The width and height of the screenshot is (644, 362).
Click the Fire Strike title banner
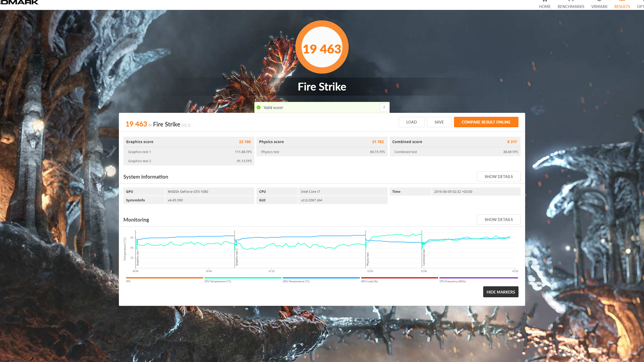point(322,87)
